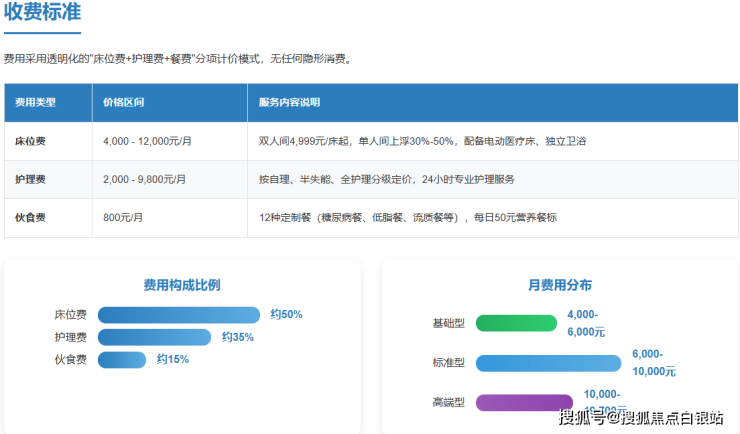
Task: Click the 床位费 row label in table
Action: pos(31,141)
